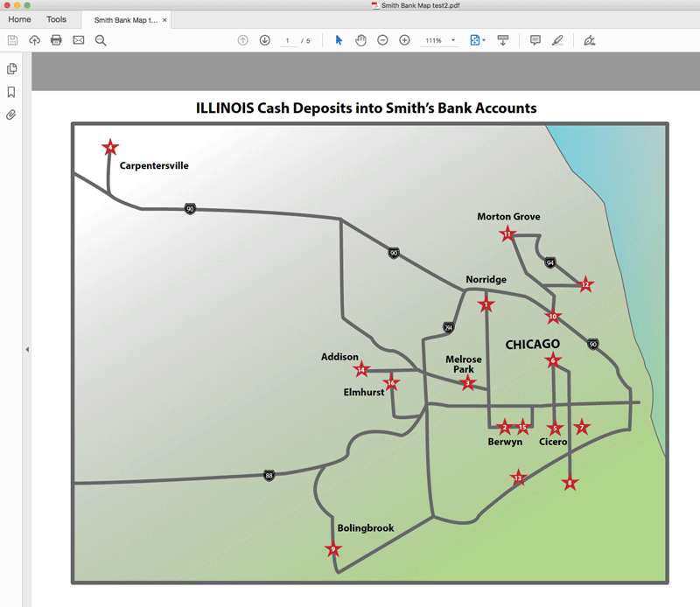Send the file by email using the envelope icon
Image resolution: width=700 pixels, height=607 pixels.
pos(79,40)
